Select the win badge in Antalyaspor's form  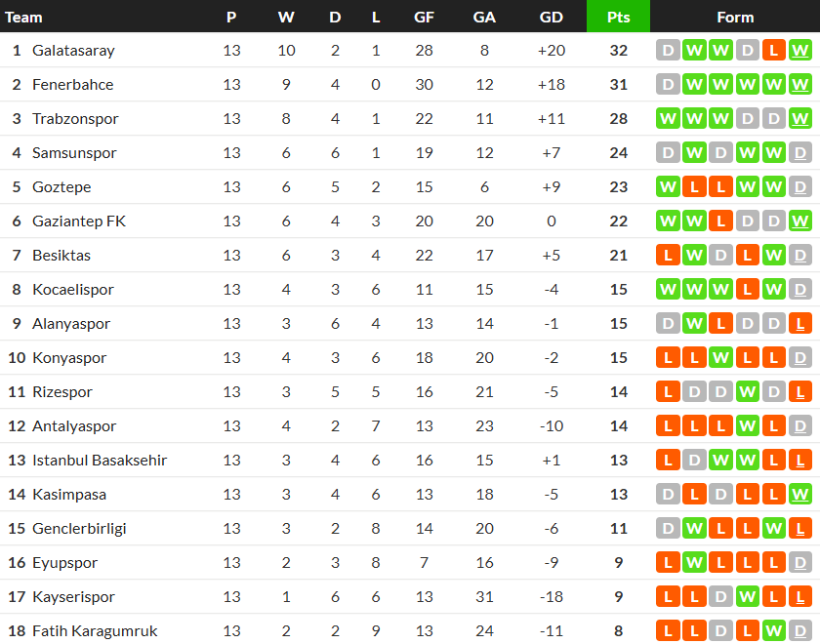(x=747, y=426)
